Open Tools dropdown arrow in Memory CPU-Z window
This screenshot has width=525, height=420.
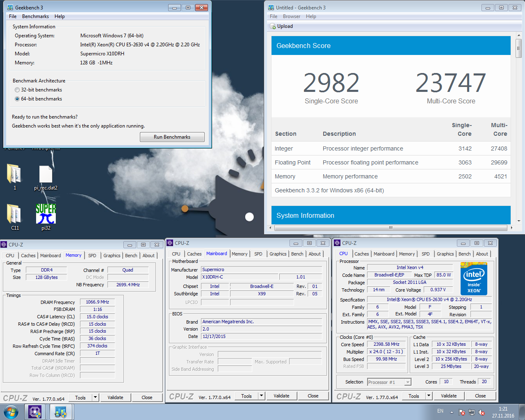(x=95, y=397)
